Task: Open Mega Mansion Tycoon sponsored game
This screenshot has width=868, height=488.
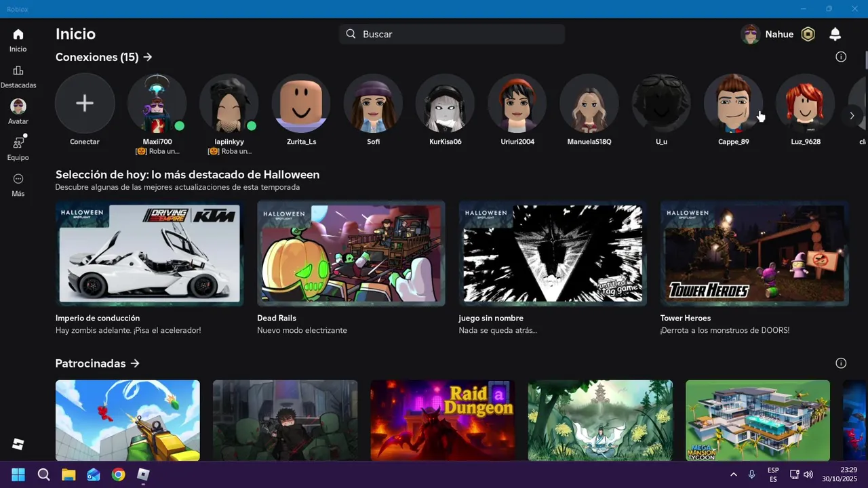Action: 757,420
